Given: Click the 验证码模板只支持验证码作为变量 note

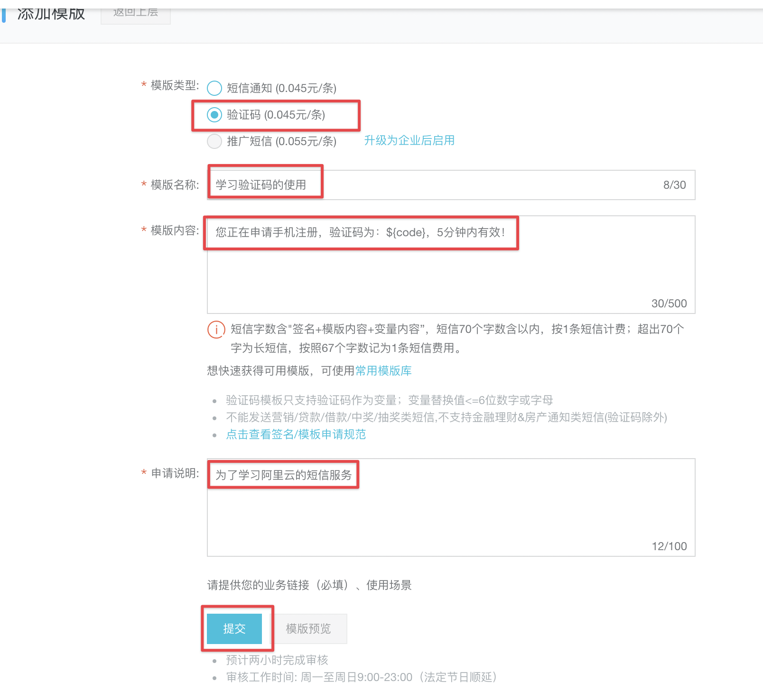Looking at the screenshot, I should pos(389,400).
